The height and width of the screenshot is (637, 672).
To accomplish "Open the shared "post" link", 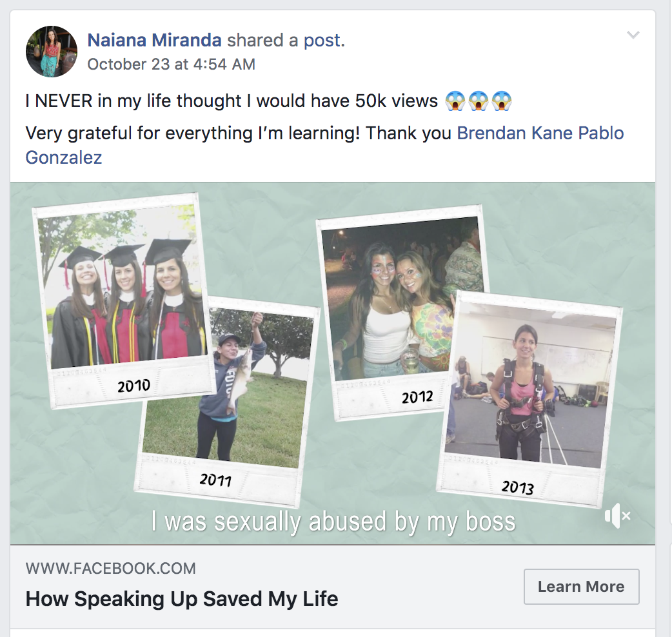I will (x=322, y=41).
